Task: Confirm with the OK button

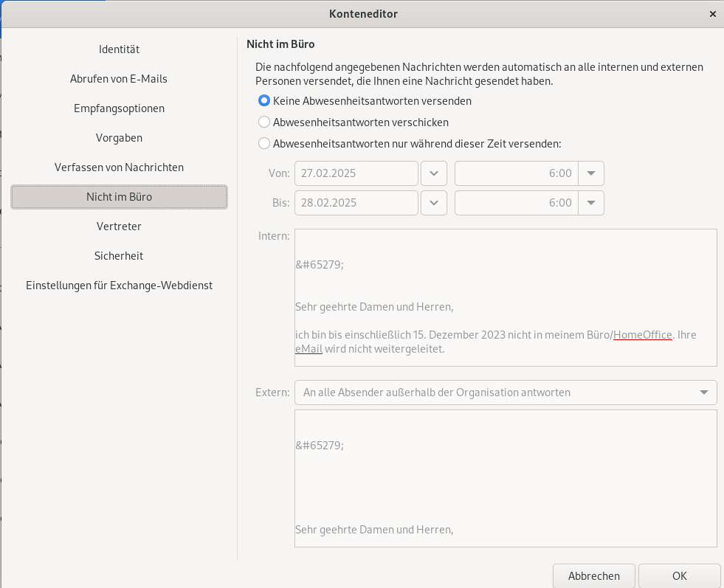Action: tap(679, 576)
